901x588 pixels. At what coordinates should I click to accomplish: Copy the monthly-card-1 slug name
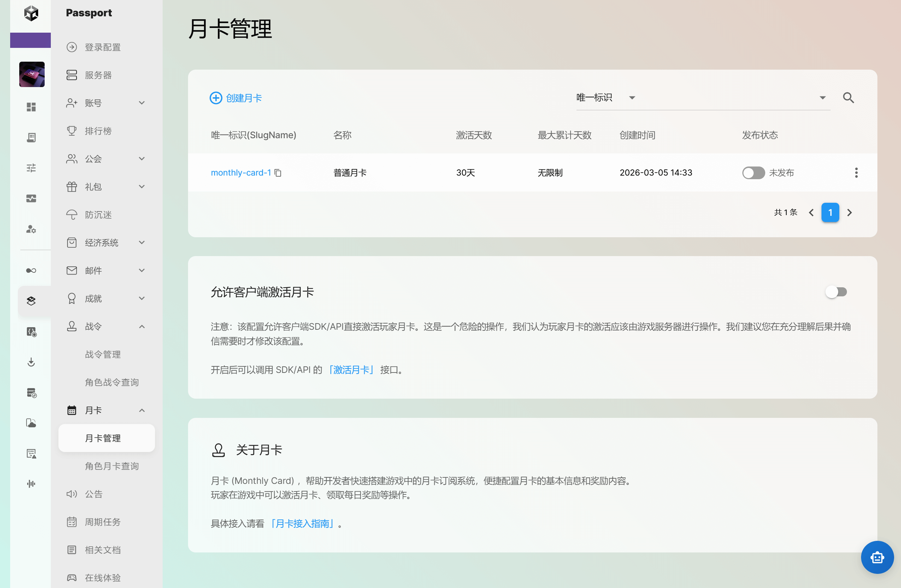coord(278,173)
